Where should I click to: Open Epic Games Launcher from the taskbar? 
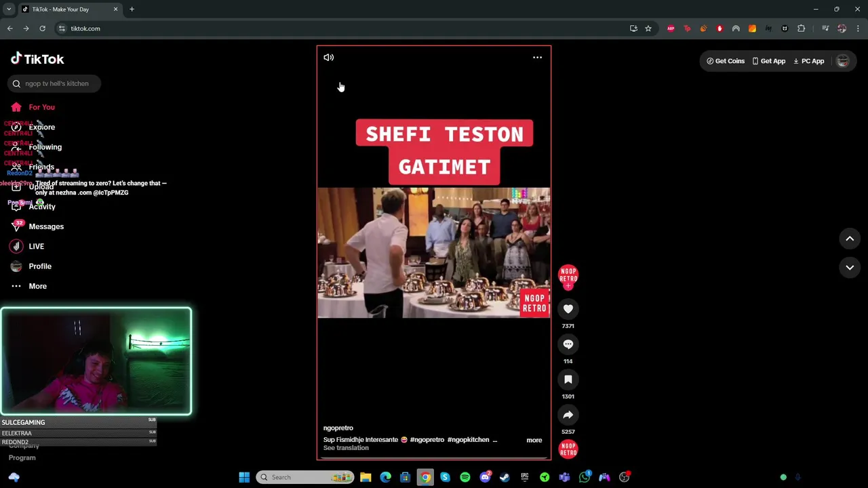(x=524, y=477)
